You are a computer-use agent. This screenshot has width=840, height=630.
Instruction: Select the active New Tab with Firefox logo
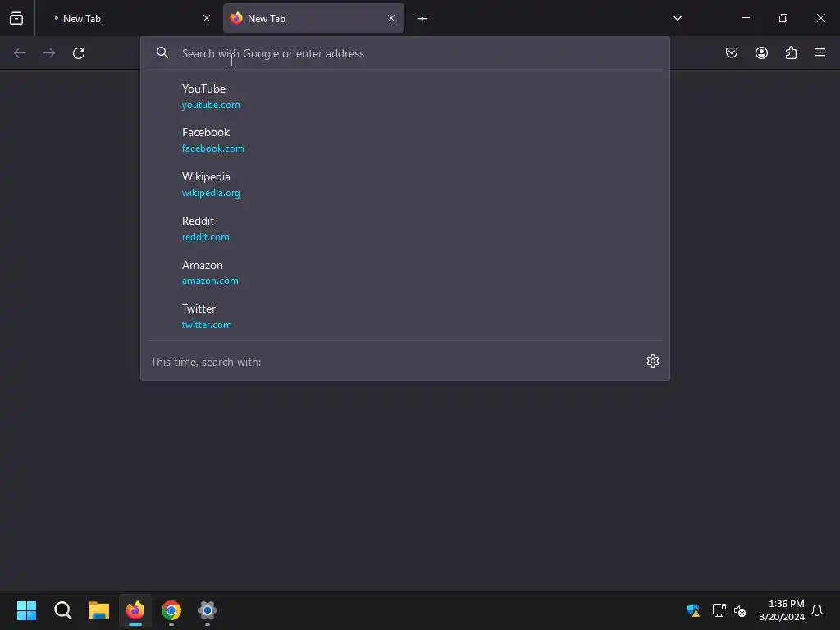[x=313, y=18]
